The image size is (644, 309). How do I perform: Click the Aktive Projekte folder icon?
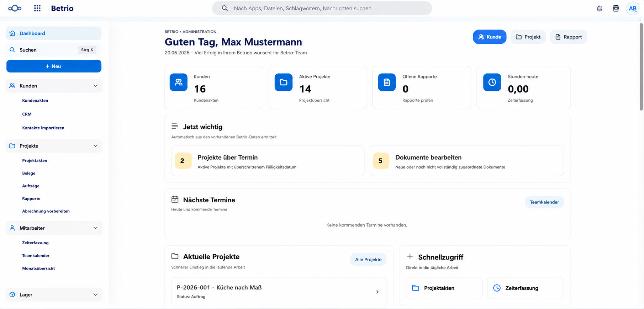[284, 82]
